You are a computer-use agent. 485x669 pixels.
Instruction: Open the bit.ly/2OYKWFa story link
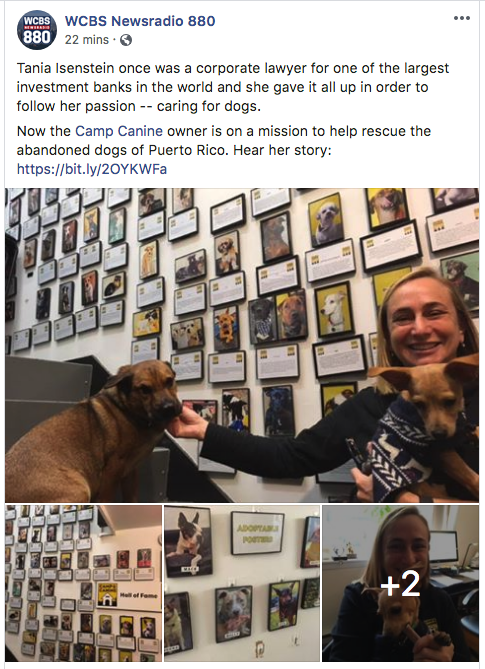tap(92, 169)
